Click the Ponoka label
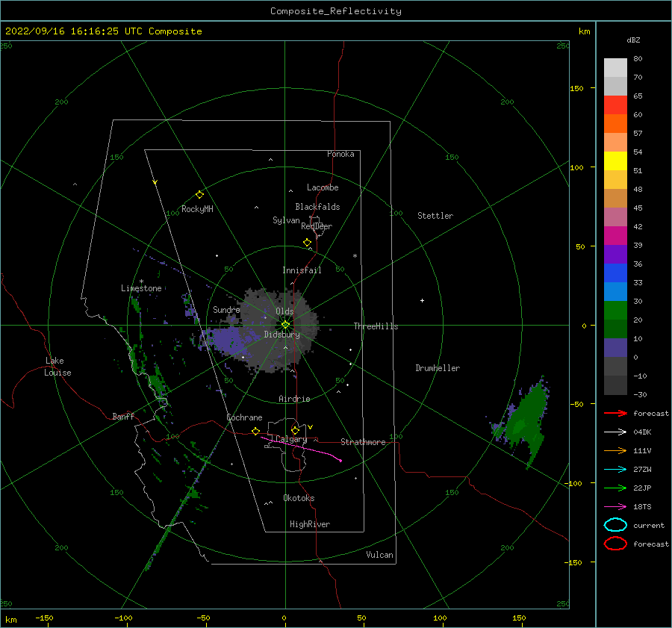The width and height of the screenshot is (672, 628). 340,154
